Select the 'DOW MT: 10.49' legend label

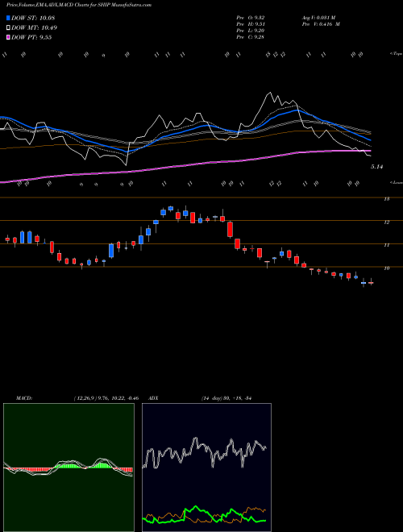tap(34, 28)
